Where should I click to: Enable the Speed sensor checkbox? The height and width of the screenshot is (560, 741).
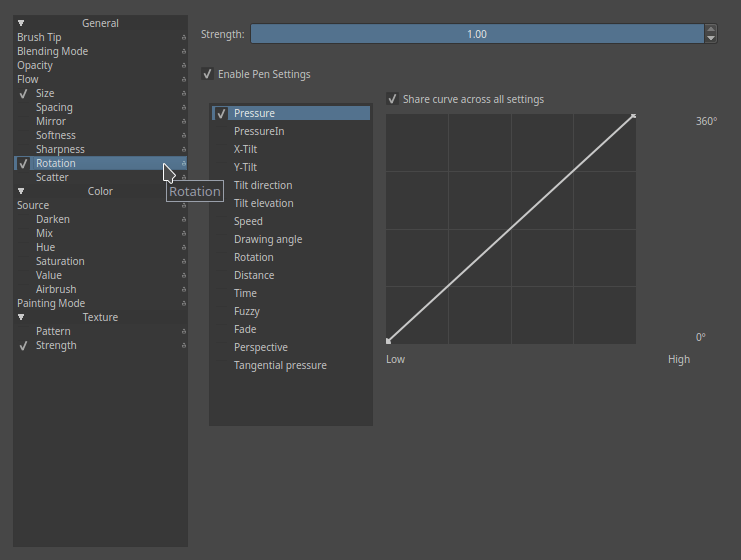[221, 221]
